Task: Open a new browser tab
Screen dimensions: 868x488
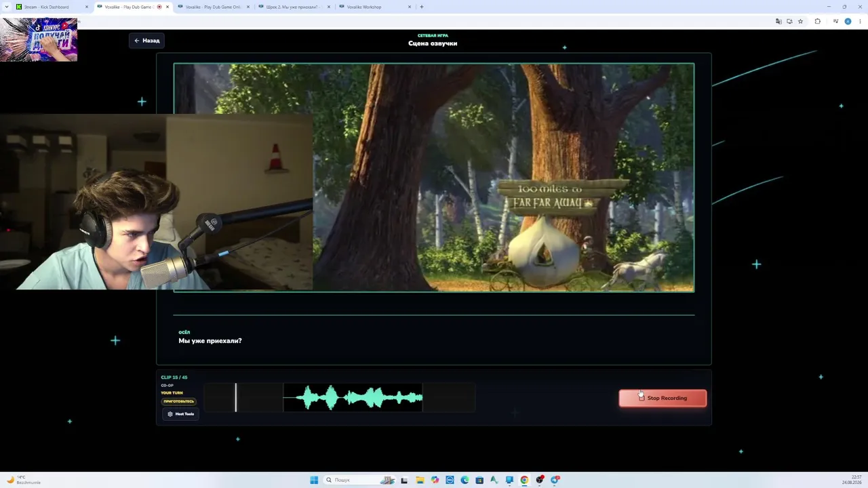Action: 422,7
